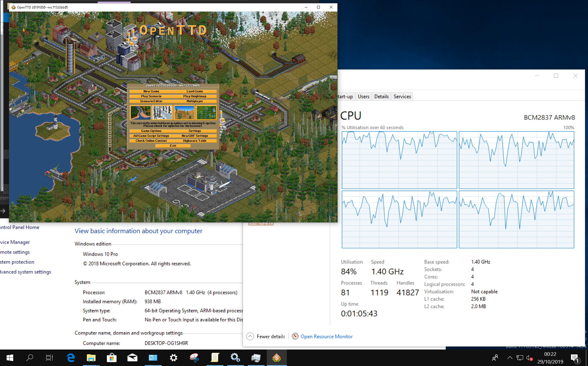This screenshot has width=588, height=366.
Task: Pick the sub-tropical desert landscape thumbnail
Action: [x=184, y=112]
